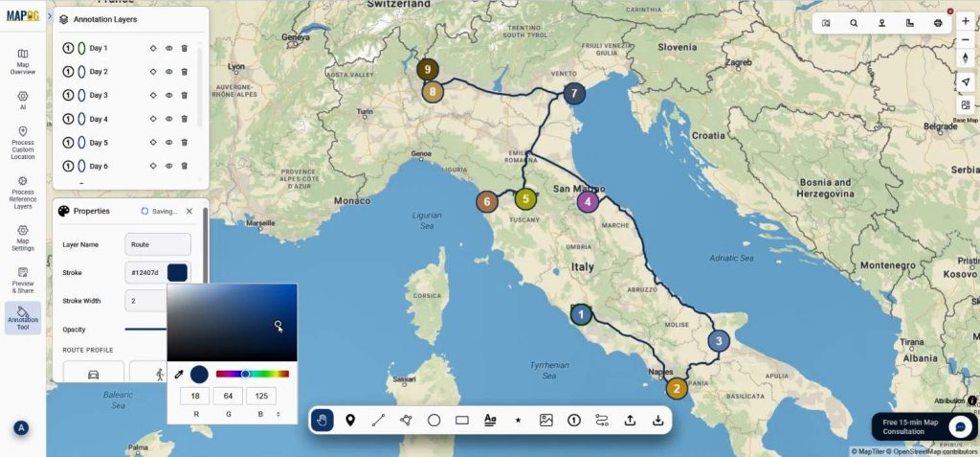This screenshot has height=457, width=980.
Task: Select the car route profile
Action: click(93, 373)
